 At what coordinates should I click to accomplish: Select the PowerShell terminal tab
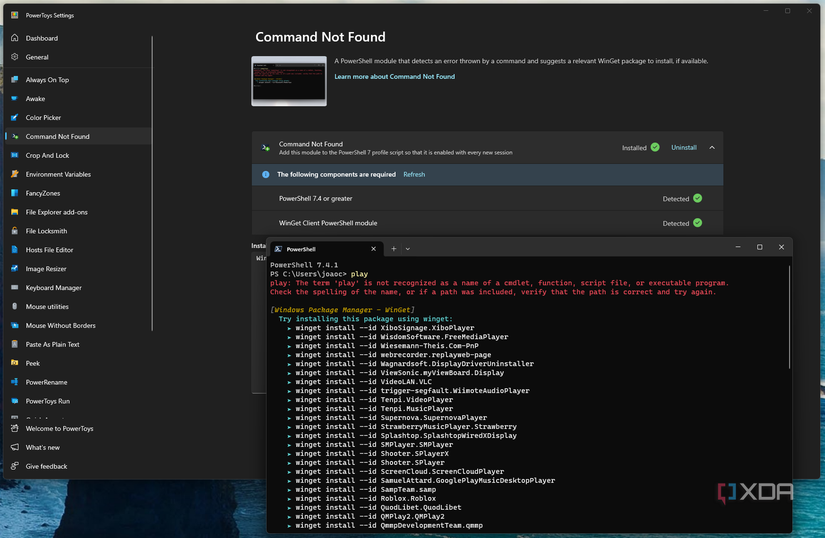[x=326, y=249]
